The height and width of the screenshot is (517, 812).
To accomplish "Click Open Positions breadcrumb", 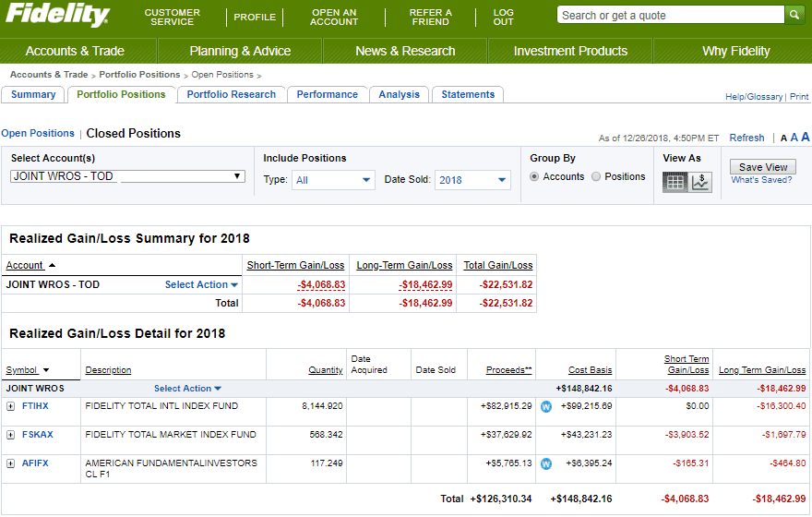I will click(x=222, y=75).
